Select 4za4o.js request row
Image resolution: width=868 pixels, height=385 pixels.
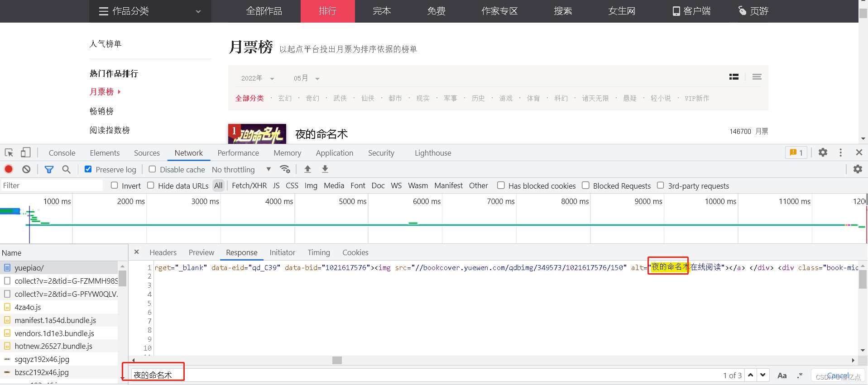59,307
